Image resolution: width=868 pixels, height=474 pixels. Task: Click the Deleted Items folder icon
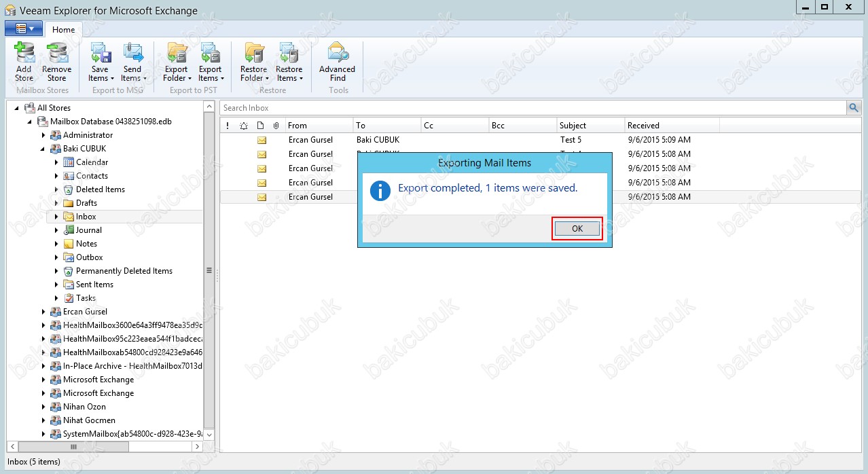[x=68, y=189]
